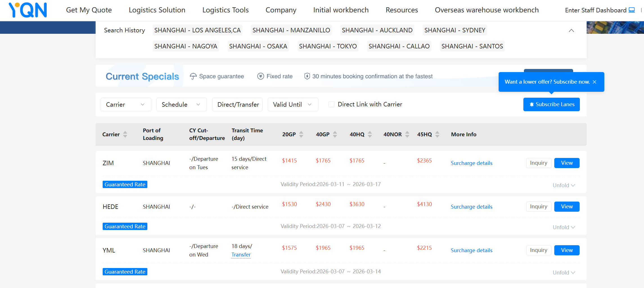Select SHANGHAI - TOKYO search history

[x=328, y=46]
